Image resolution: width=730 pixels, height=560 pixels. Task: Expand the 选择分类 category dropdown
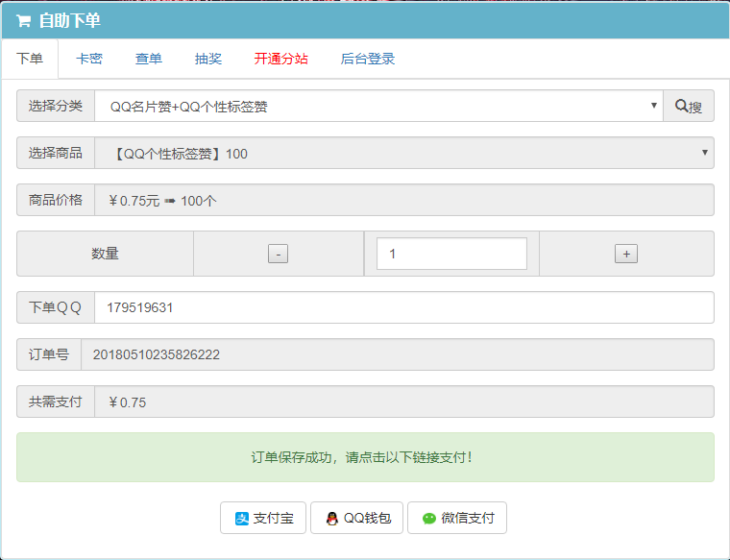378,106
